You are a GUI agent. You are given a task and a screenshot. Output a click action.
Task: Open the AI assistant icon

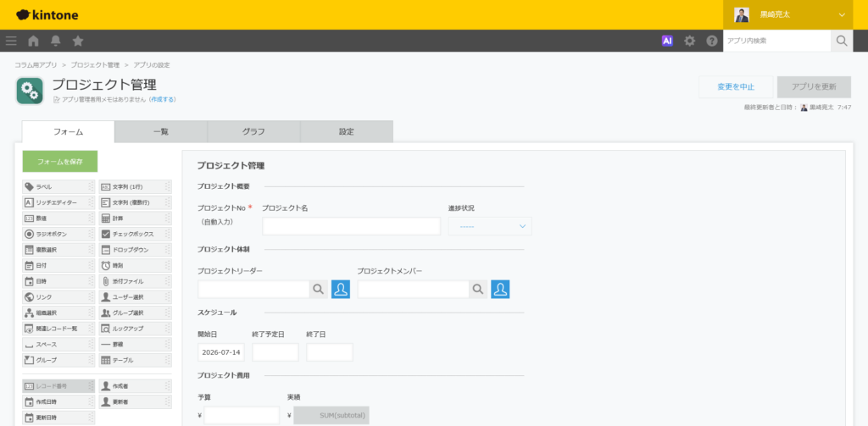coord(667,41)
